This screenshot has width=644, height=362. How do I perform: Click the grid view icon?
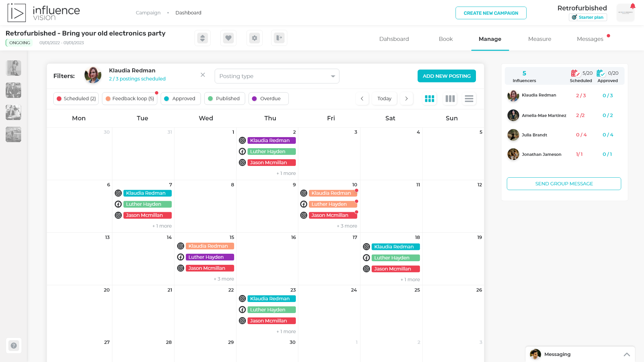429,99
